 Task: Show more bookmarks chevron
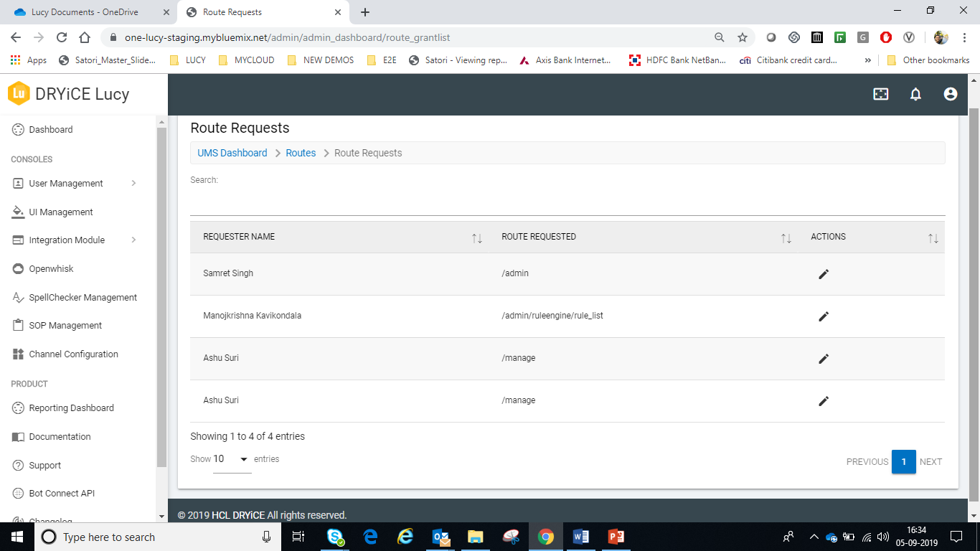[868, 60]
